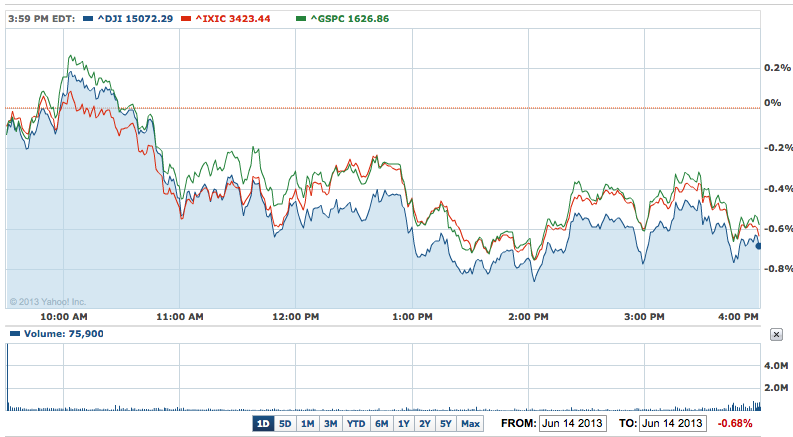Close the Volume panel with the X icon
Image resolution: width=793 pixels, height=437 pixels.
[x=777, y=334]
